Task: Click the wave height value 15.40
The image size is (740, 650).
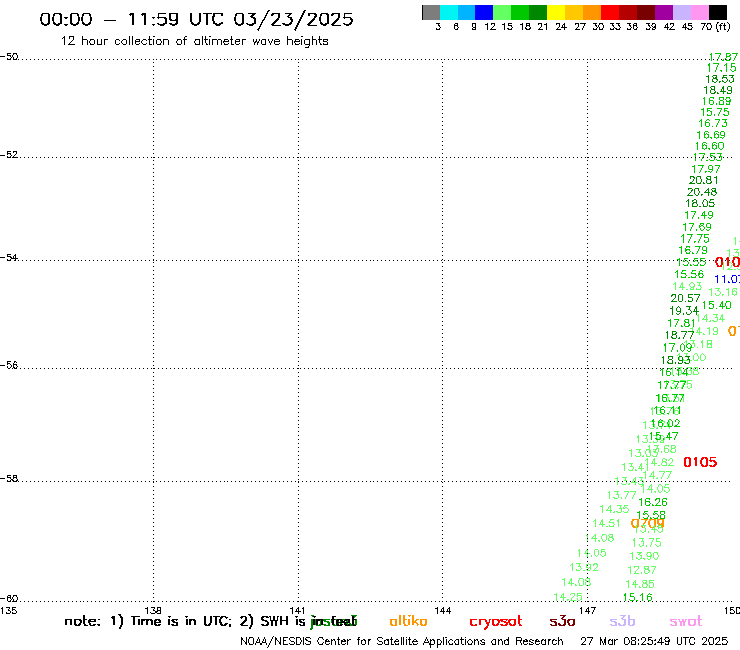Action: coord(716,305)
